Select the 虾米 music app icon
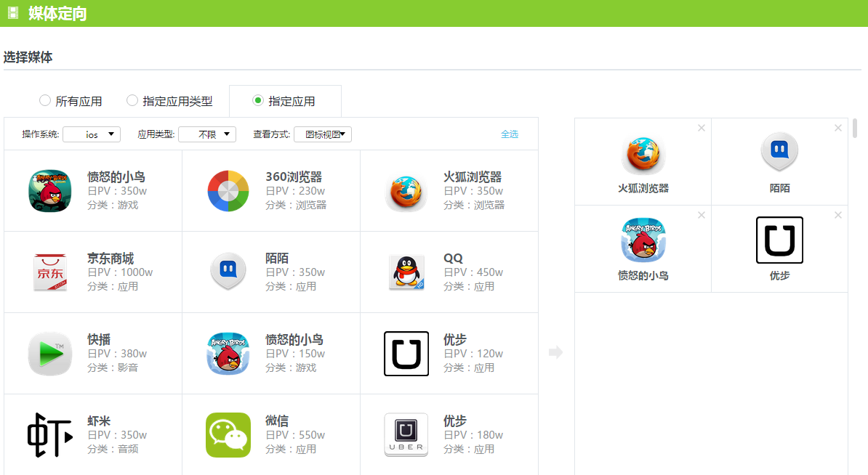This screenshot has width=868, height=475. point(50,434)
